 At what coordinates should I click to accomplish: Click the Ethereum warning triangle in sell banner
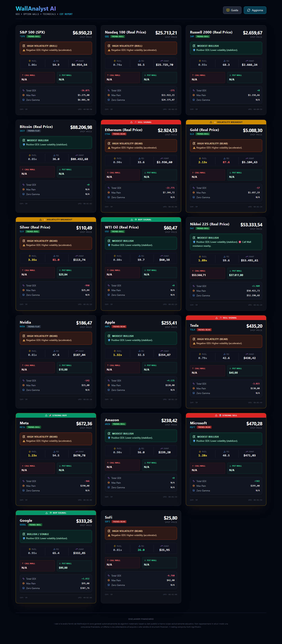coord(131,122)
